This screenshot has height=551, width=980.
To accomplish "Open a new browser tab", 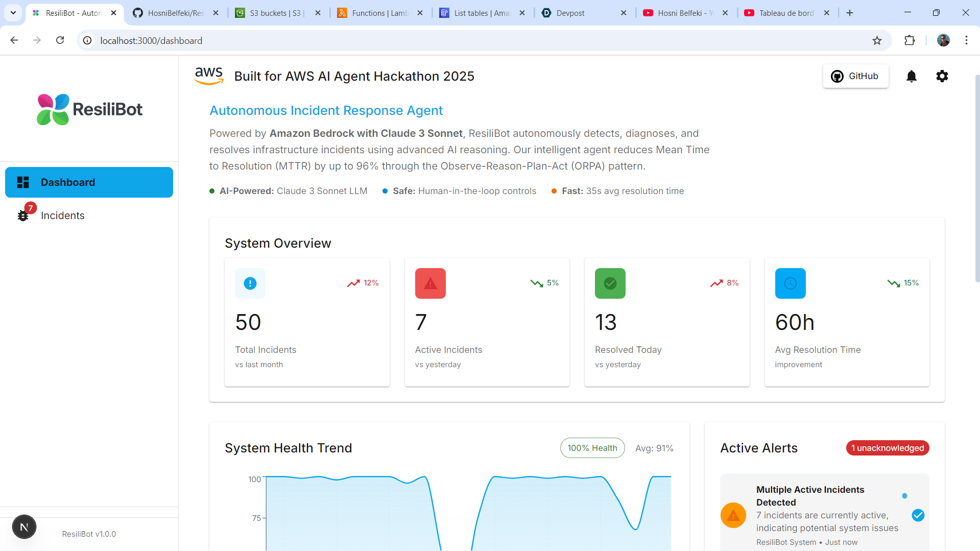I will pos(850,13).
